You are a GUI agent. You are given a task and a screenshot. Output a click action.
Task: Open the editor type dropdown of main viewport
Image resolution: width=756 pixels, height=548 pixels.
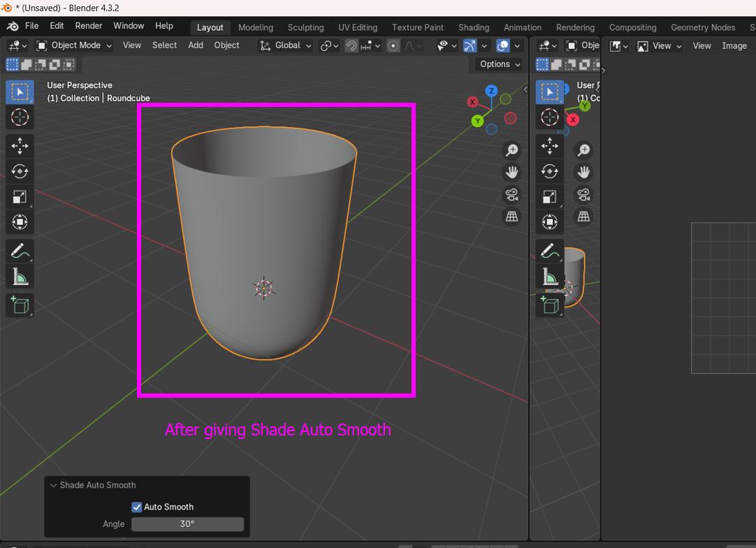point(18,46)
